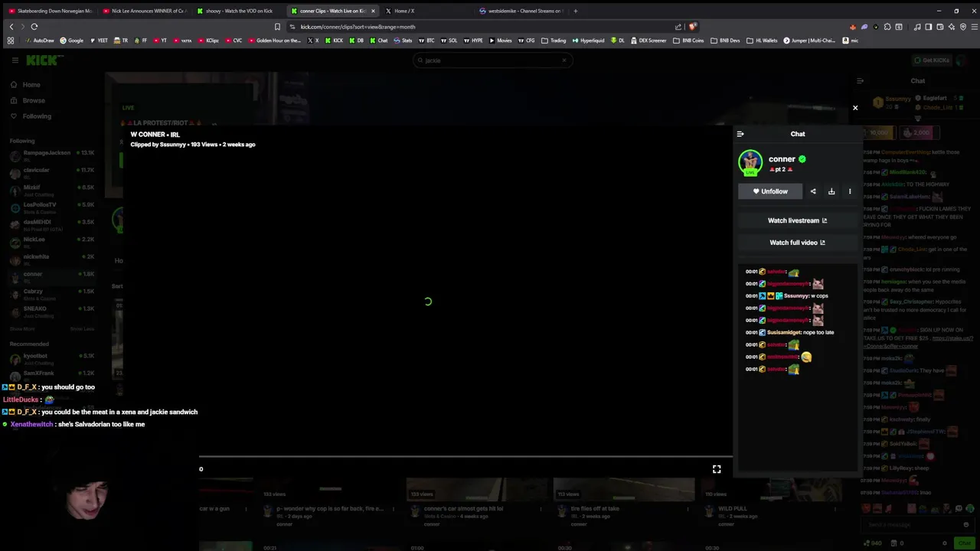The width and height of the screenshot is (980, 551).
Task: Open RampageJackson channel in sidebar
Action: (52, 155)
